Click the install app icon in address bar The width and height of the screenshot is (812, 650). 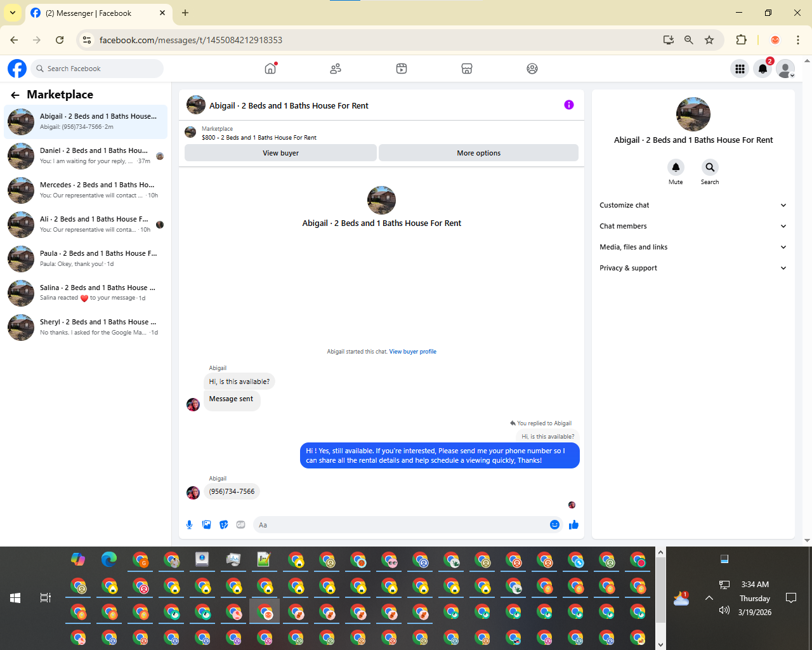tap(668, 40)
